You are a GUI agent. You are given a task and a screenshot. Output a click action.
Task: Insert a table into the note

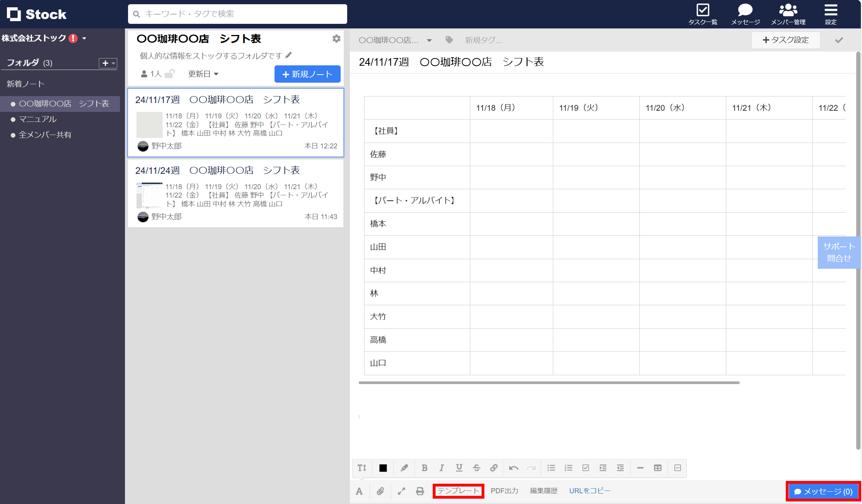[x=657, y=468]
